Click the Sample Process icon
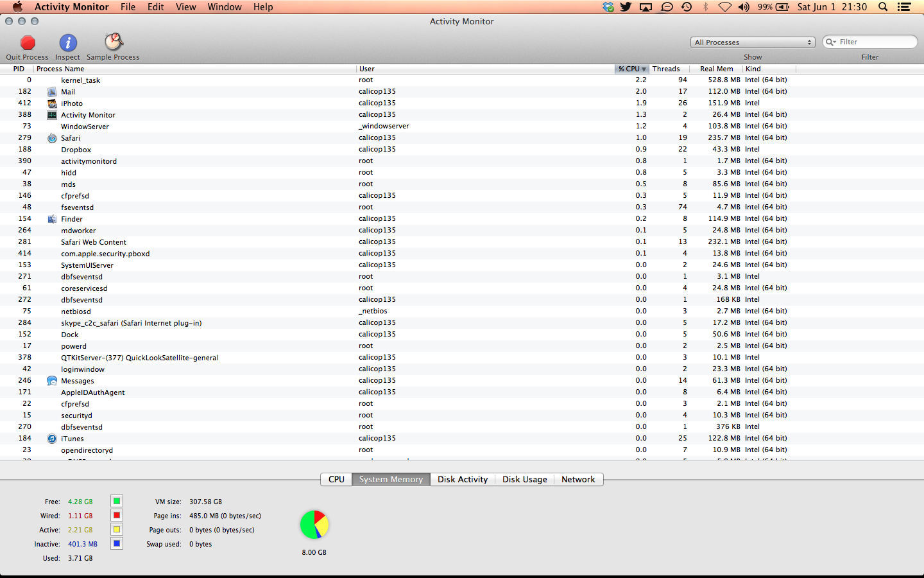This screenshot has width=924, height=578. 114,42
